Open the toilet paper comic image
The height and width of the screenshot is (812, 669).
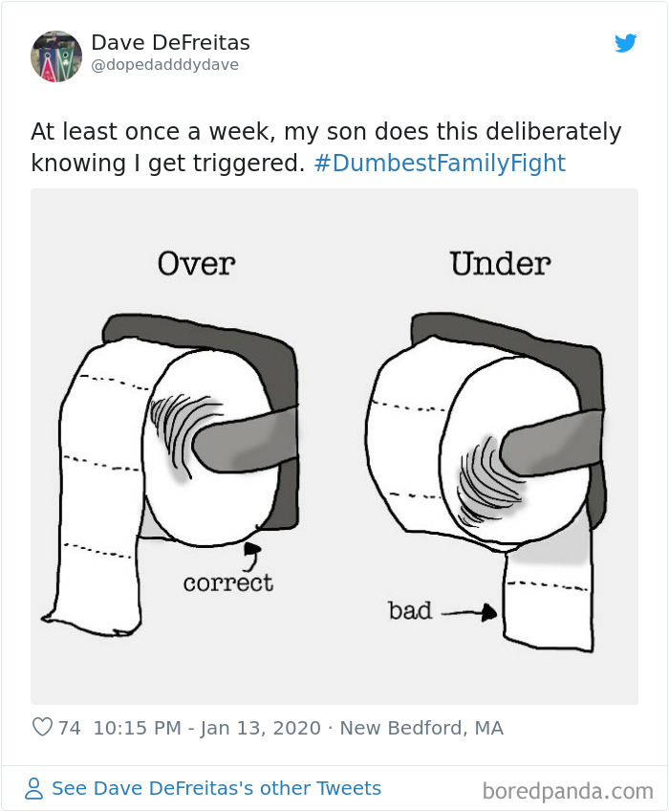[x=334, y=445]
